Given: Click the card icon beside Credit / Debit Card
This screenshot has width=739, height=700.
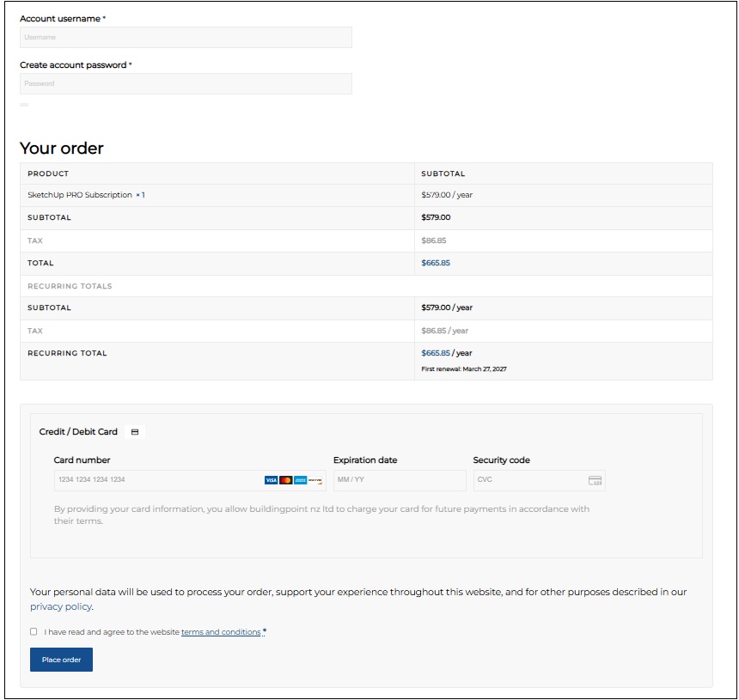Looking at the screenshot, I should pos(135,432).
